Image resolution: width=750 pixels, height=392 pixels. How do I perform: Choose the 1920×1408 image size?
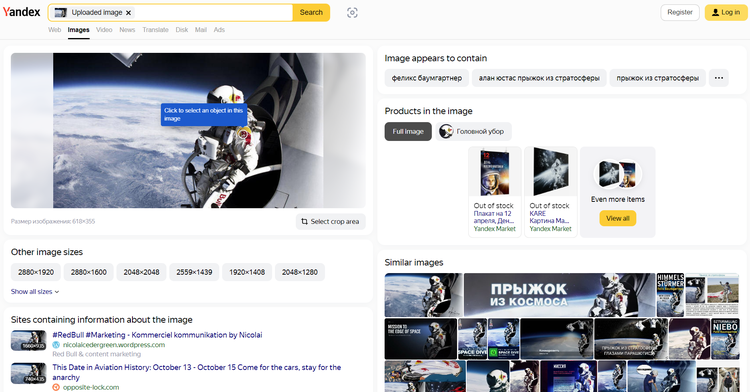pos(247,272)
